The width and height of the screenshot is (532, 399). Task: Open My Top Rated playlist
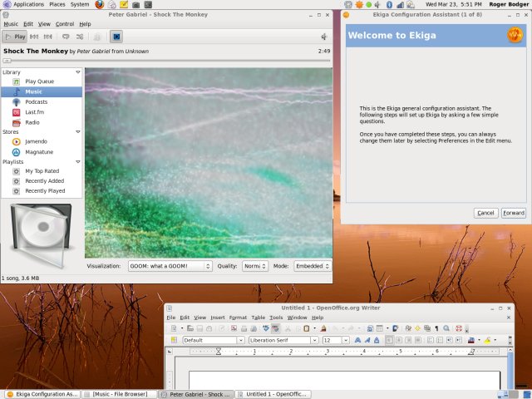(42, 171)
